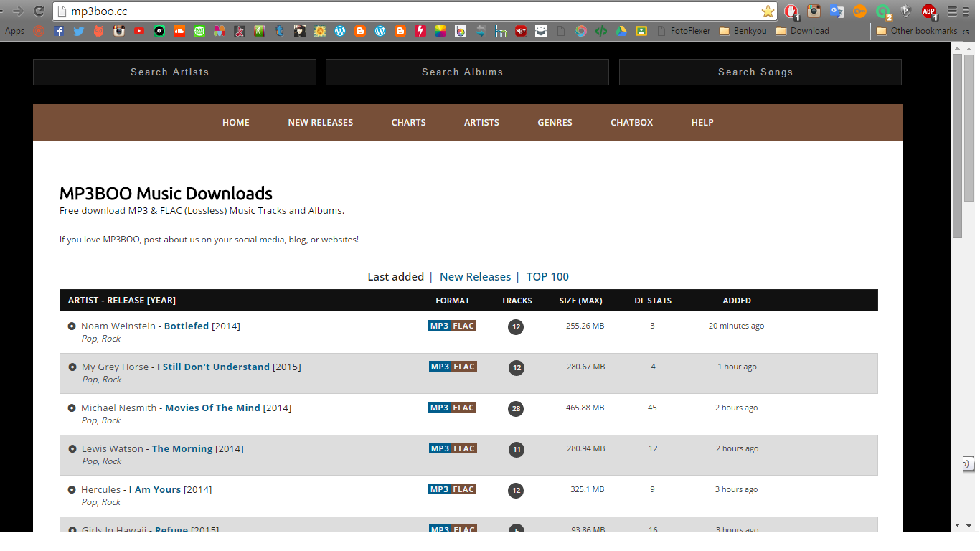Open the YouTube bookmark

pyautogui.click(x=139, y=31)
